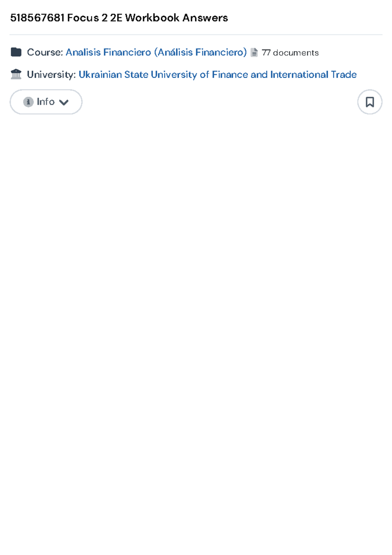Viewport: 392px width, 555px height.
Task: Click the folder icon beside Course
Action: coord(16,52)
